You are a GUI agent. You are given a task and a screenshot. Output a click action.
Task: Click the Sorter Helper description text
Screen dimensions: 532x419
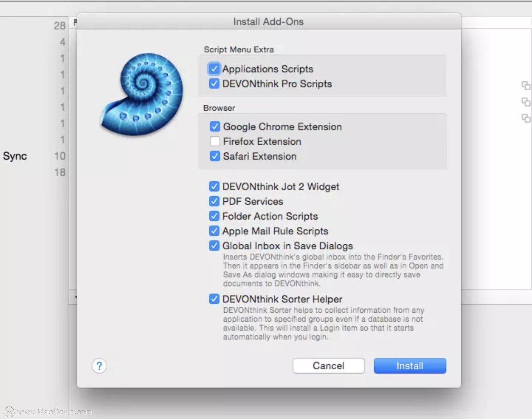click(323, 323)
